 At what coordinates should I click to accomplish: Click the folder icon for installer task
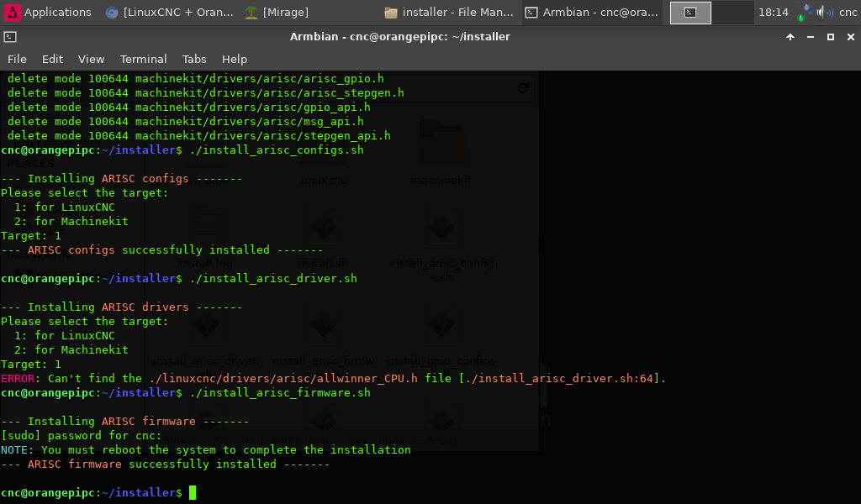tap(391, 13)
